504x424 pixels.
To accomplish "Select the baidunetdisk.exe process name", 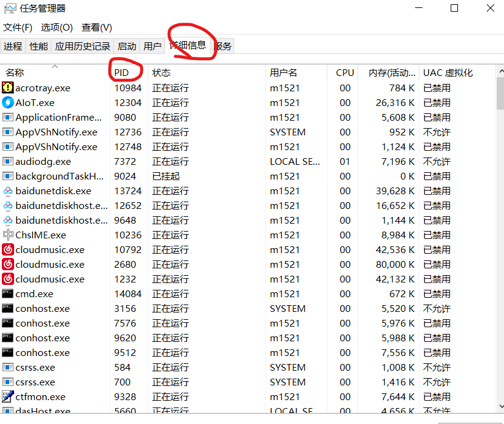I will 53,191.
